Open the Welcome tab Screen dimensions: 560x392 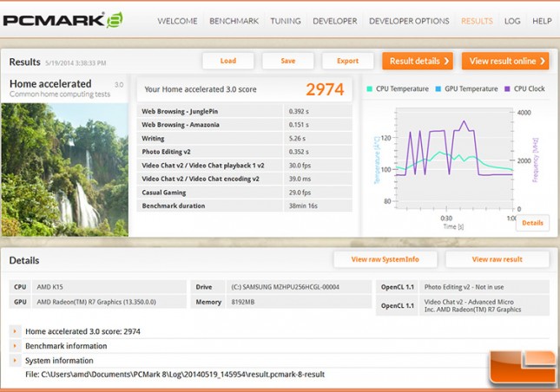(x=177, y=21)
